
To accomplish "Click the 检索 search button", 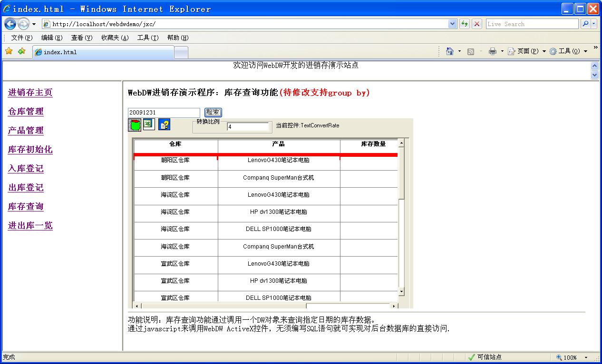I will click(213, 113).
